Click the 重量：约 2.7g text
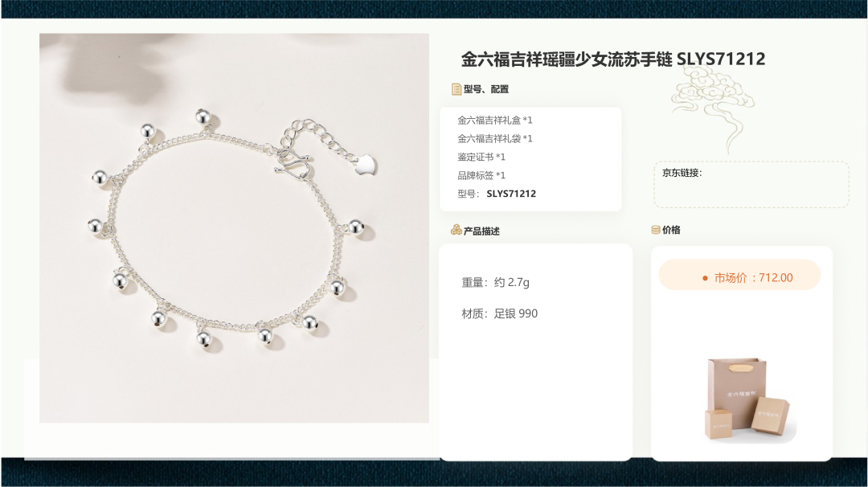This screenshot has width=868, height=487. tap(495, 283)
